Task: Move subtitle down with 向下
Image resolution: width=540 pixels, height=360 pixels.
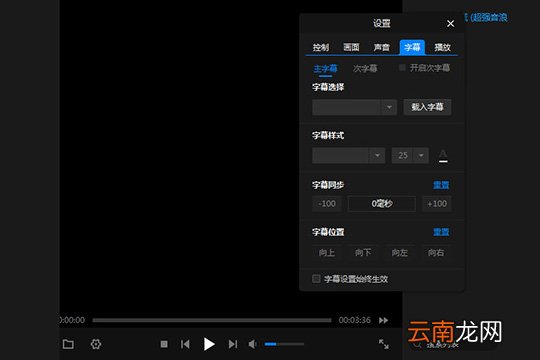Action: click(363, 253)
